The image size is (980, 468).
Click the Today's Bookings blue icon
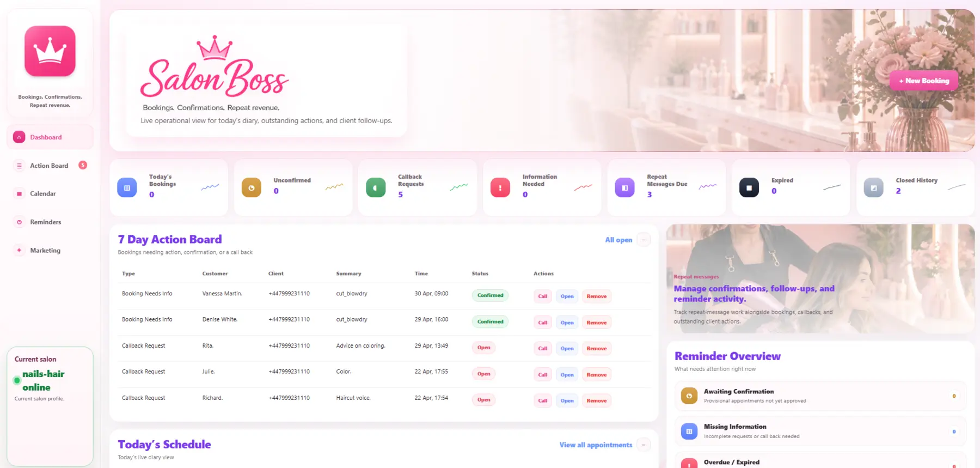pyautogui.click(x=127, y=188)
